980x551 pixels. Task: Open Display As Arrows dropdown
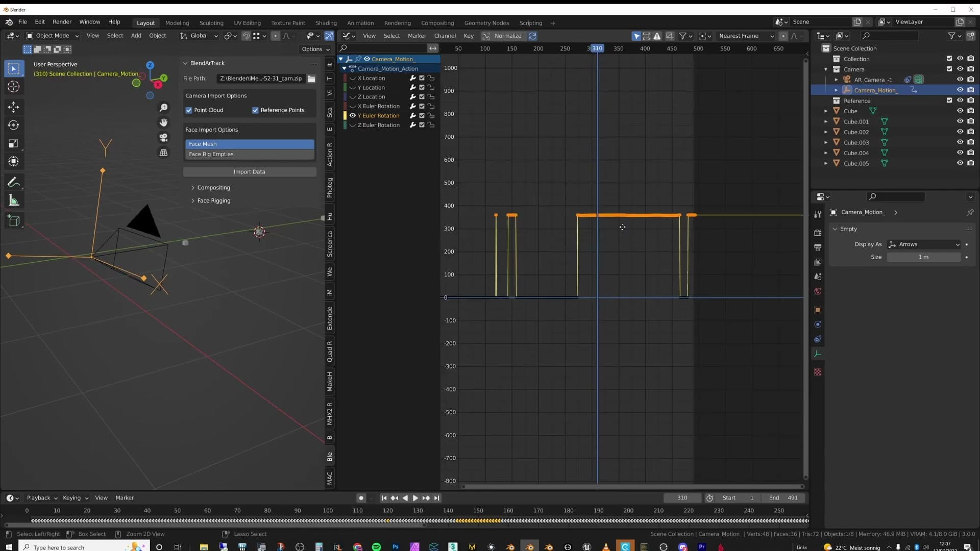coord(924,244)
